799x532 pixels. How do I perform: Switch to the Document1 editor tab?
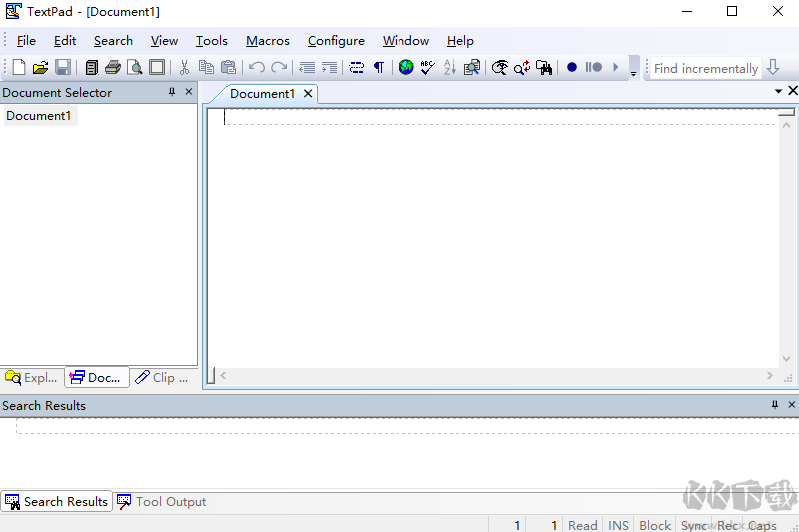coord(262,94)
